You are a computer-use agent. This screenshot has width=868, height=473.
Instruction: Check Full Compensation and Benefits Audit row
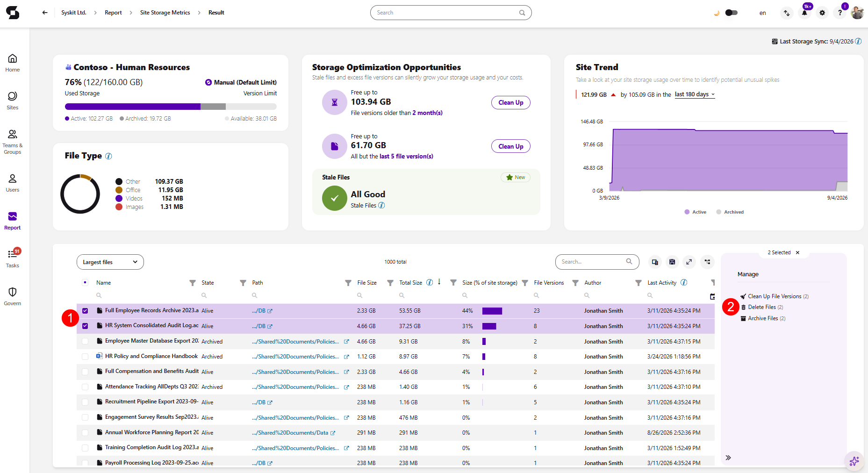[85, 372]
